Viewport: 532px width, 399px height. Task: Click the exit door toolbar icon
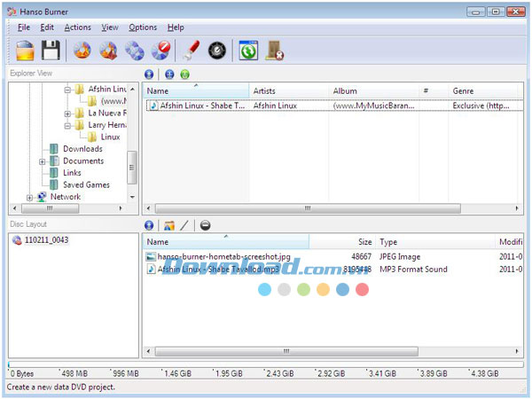275,51
